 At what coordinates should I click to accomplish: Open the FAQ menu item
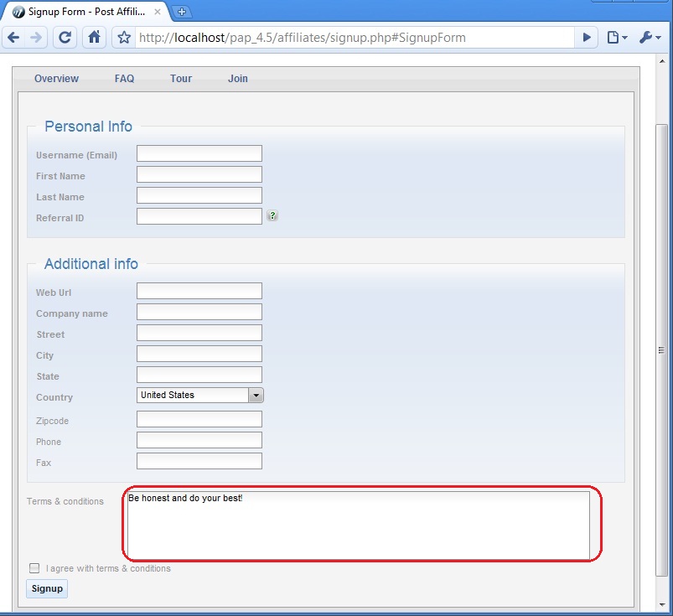[125, 79]
